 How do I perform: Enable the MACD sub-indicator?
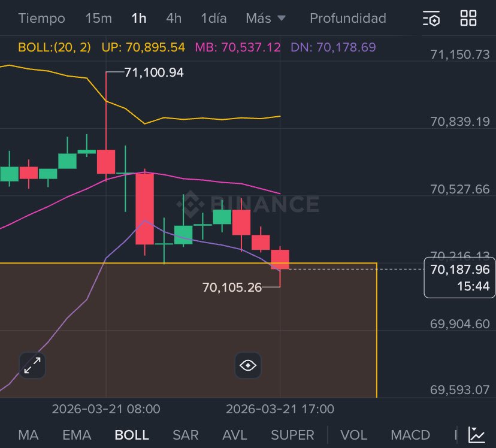(410, 435)
